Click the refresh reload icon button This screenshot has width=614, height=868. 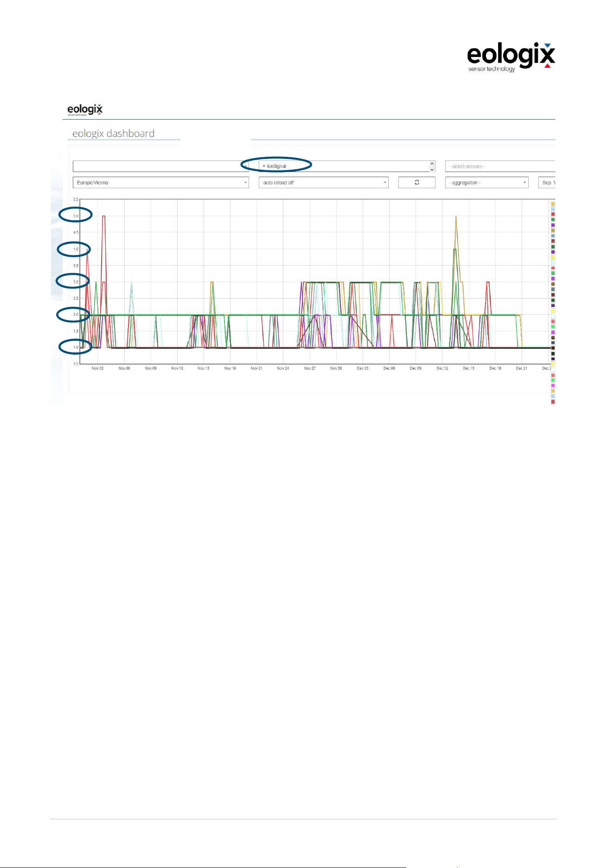coord(416,182)
